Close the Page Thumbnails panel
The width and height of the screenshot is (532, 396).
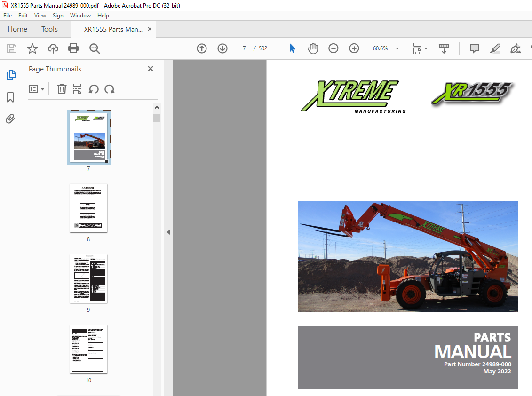pyautogui.click(x=151, y=69)
